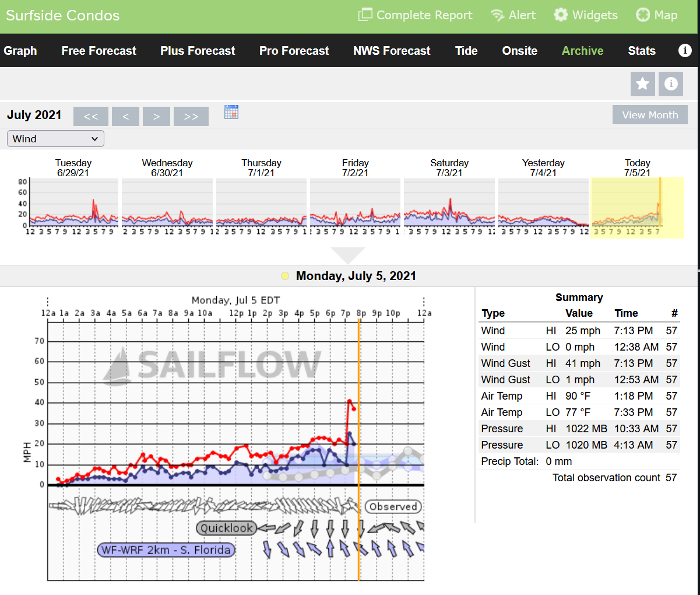
Task: Open the calendar date picker icon
Action: click(x=231, y=112)
